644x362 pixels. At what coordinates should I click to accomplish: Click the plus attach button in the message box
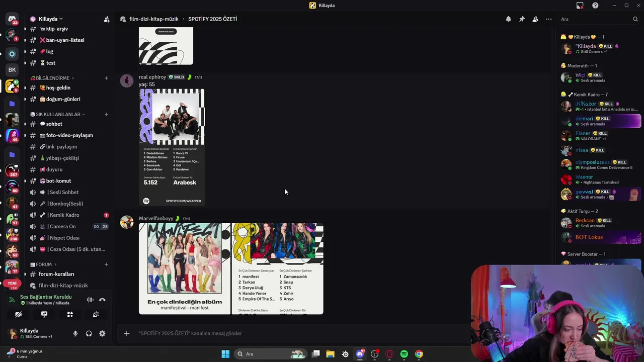click(x=127, y=333)
